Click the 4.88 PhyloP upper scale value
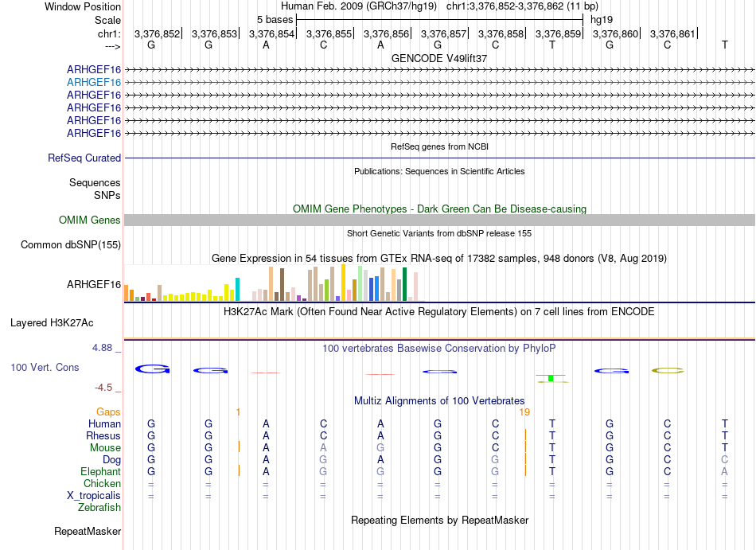The width and height of the screenshot is (756, 550). (x=102, y=348)
